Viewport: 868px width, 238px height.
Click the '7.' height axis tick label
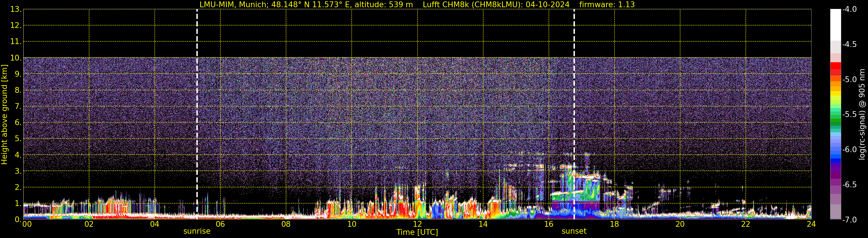(x=18, y=107)
